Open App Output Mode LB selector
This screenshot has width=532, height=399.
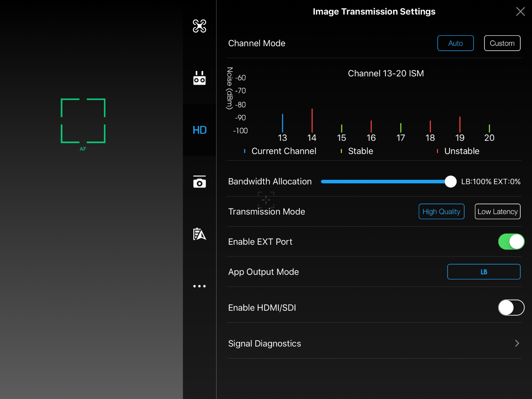tap(484, 272)
